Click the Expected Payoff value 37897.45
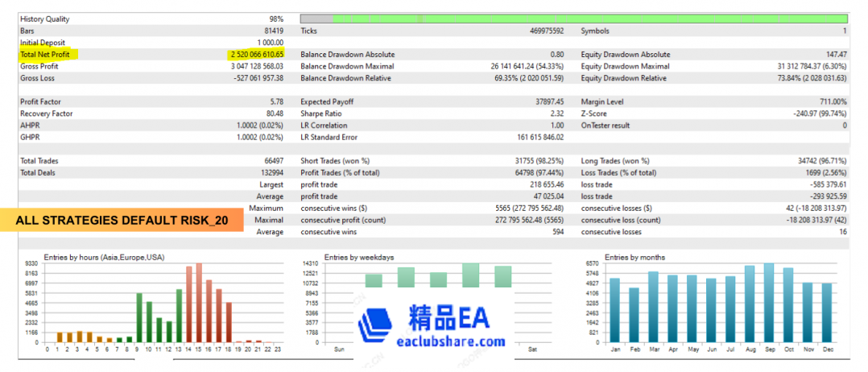This screenshot has width=868, height=372. click(x=550, y=101)
